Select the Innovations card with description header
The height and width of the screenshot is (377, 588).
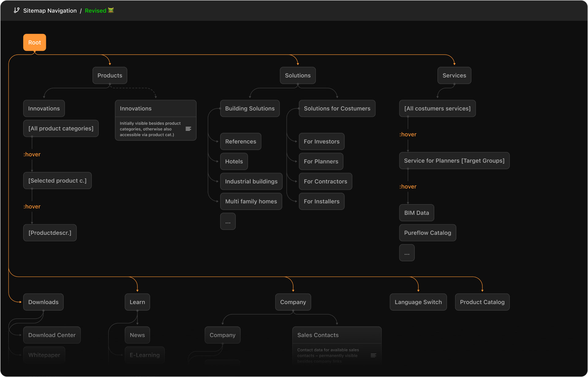point(156,109)
